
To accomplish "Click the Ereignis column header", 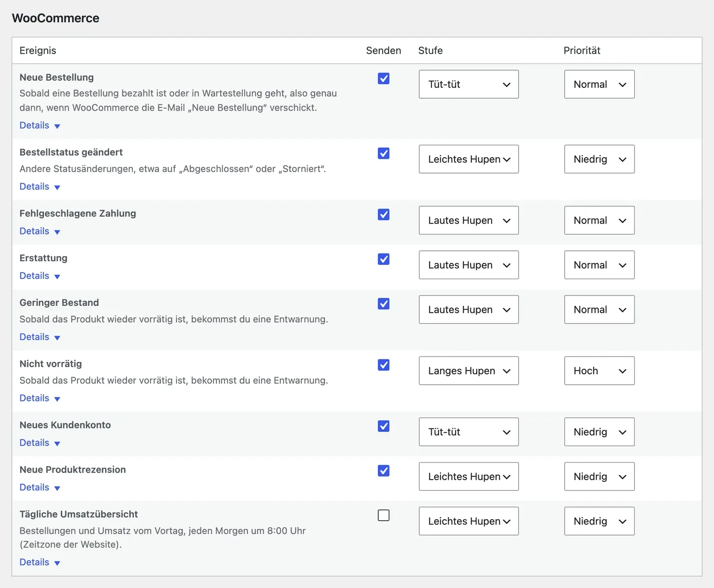I will click(x=38, y=51).
